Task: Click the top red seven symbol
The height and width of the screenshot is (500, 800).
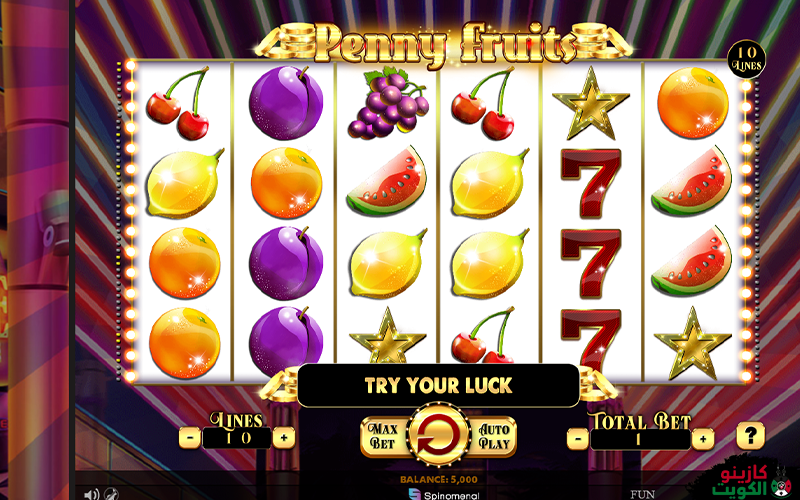Action: point(591,183)
